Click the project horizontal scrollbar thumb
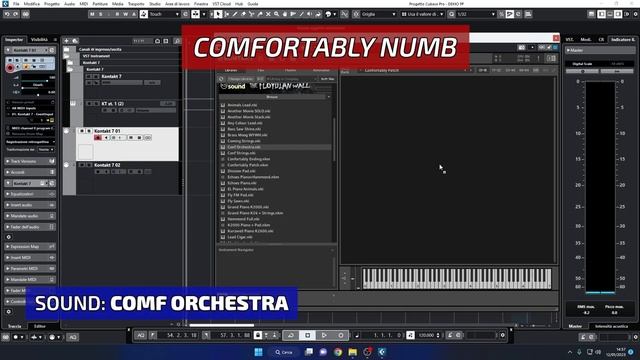Viewport: 640px width, 360px height. pyautogui.click(x=222, y=325)
